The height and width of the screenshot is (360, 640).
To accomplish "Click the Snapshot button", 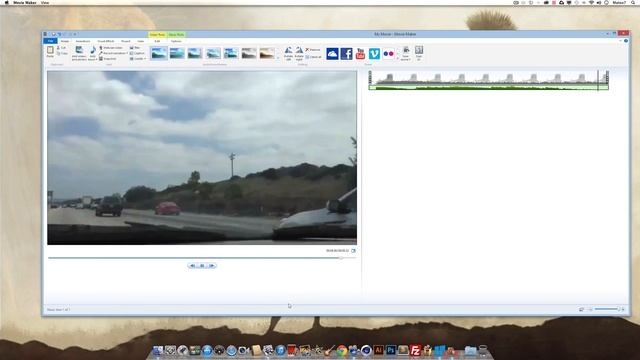I will 108,58.
